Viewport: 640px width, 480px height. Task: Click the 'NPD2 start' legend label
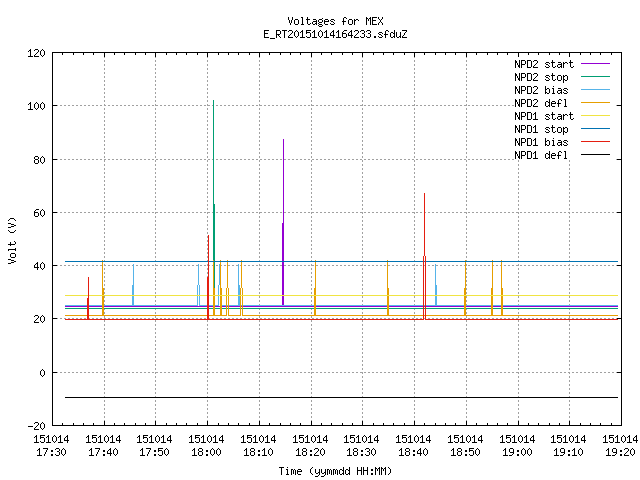point(544,64)
